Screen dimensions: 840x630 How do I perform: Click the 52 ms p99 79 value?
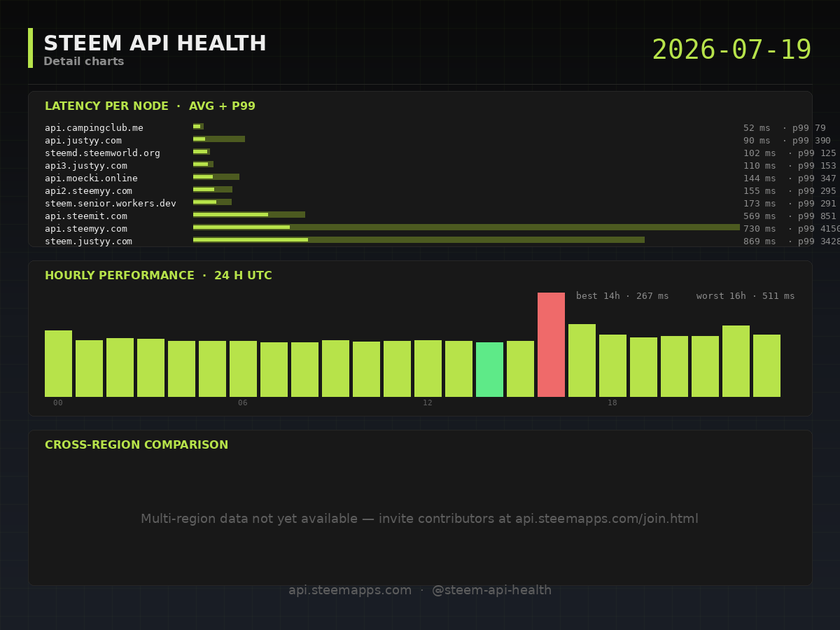click(785, 128)
